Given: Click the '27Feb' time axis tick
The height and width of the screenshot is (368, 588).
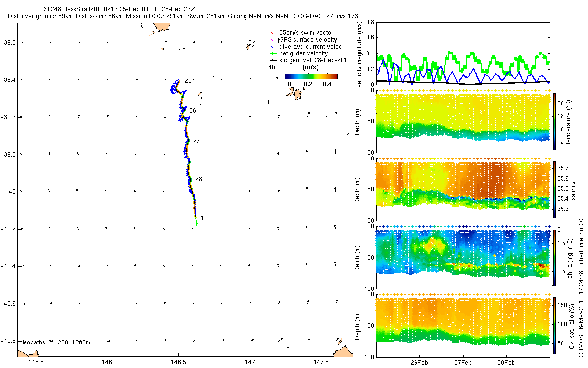Looking at the screenshot, I should pyautogui.click(x=463, y=363).
